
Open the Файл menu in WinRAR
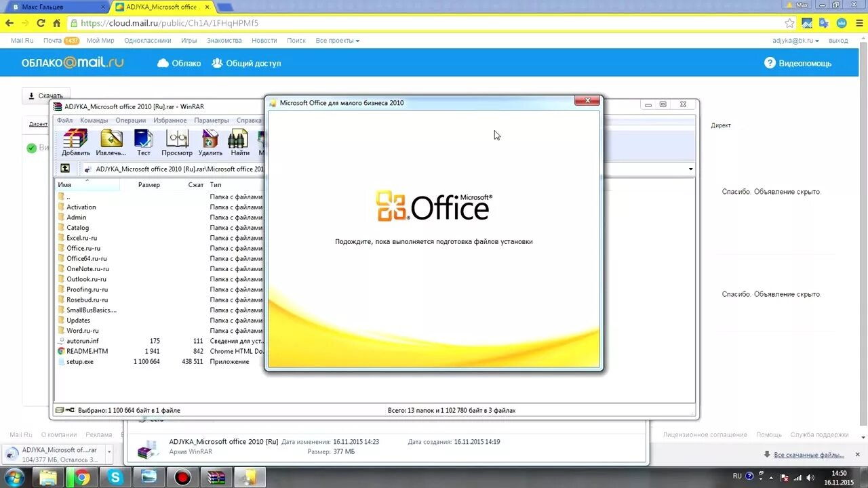(64, 120)
